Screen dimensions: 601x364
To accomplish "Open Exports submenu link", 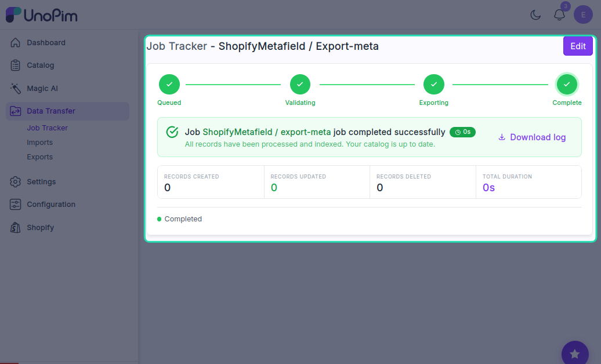I will click(40, 157).
